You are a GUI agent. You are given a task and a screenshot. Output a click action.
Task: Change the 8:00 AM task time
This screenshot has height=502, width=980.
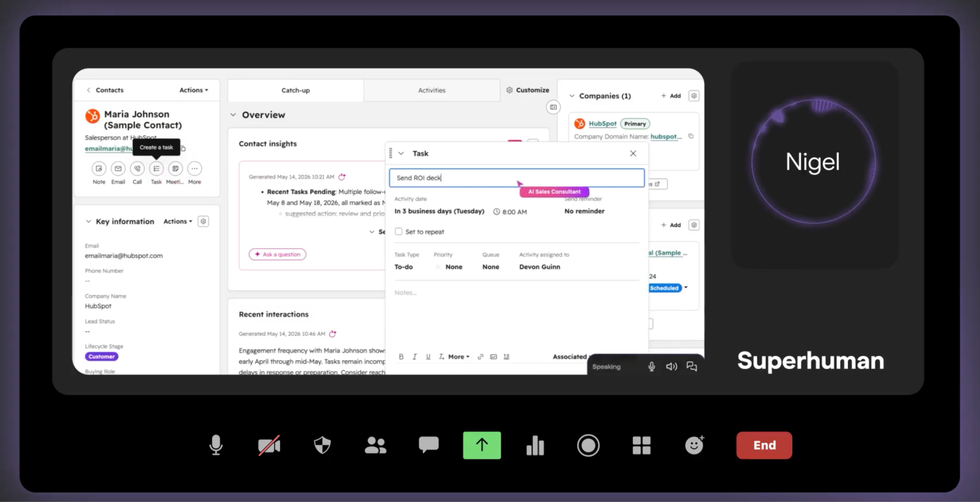[510, 212]
